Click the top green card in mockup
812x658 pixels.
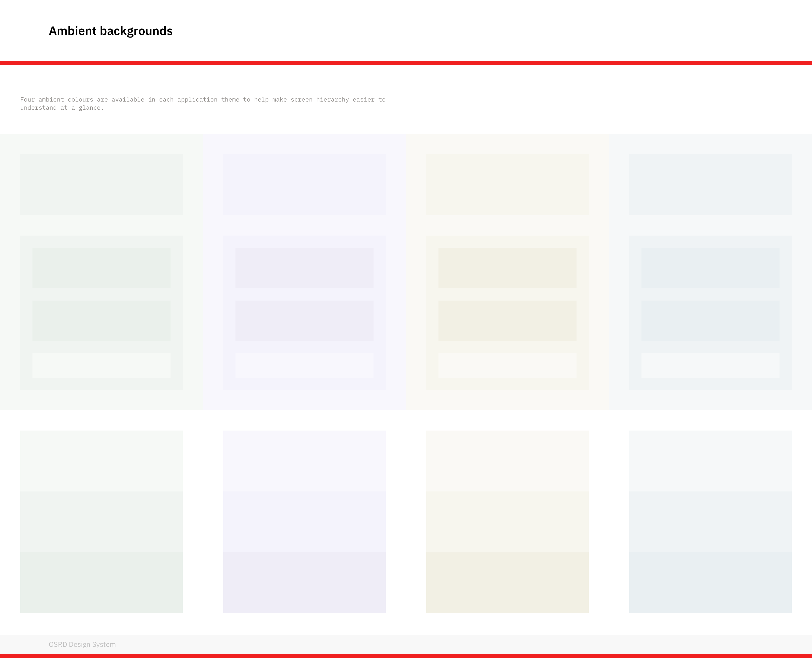click(x=101, y=185)
